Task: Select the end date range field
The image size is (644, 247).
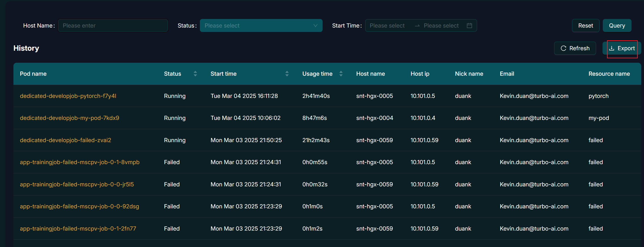Action: (x=441, y=25)
